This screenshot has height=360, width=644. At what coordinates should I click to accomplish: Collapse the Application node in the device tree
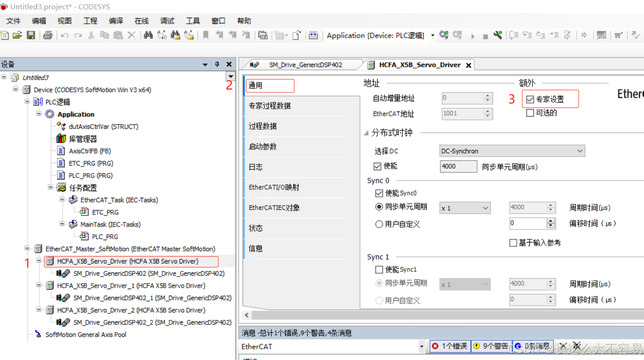pyautogui.click(x=40, y=114)
